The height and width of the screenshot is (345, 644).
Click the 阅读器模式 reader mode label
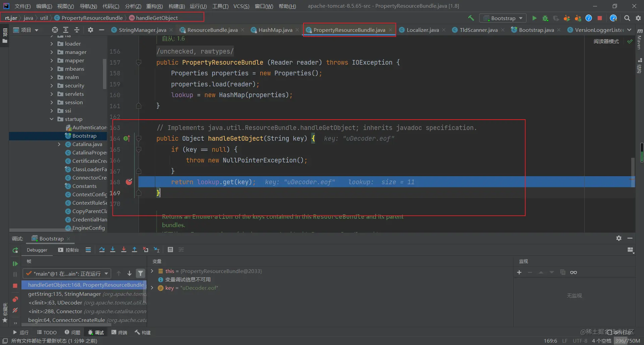(x=606, y=41)
